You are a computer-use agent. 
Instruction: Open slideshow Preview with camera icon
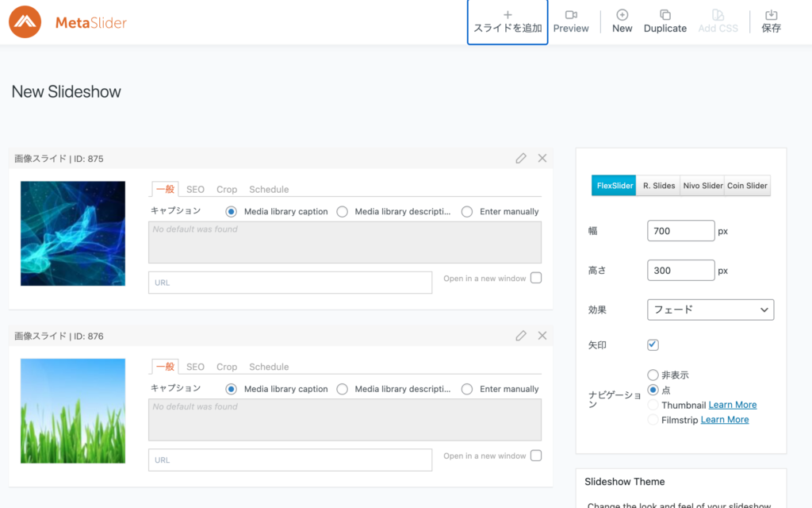point(571,15)
